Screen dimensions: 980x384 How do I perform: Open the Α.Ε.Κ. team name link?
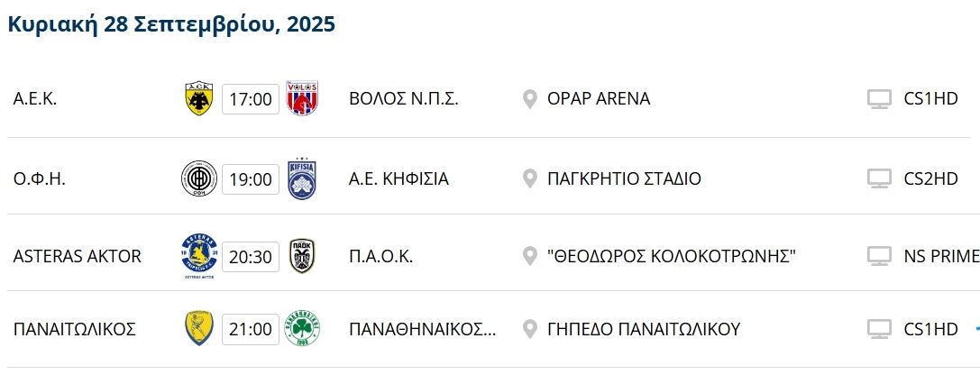(35, 99)
